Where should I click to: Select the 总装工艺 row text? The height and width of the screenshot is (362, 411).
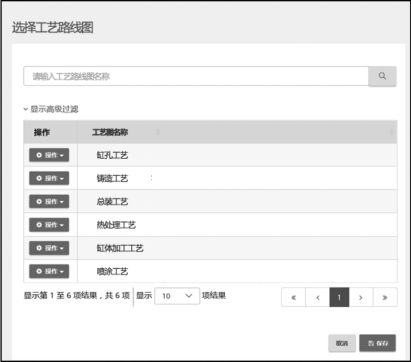tap(112, 202)
